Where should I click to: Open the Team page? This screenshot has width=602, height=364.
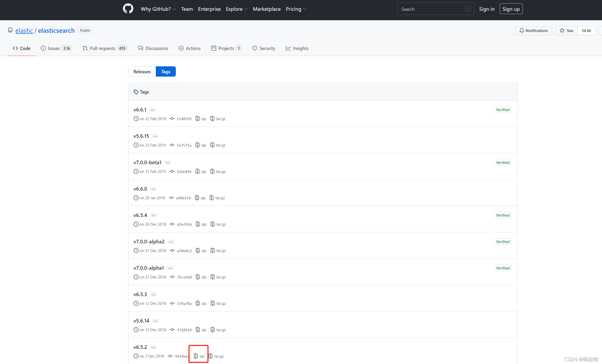click(187, 9)
